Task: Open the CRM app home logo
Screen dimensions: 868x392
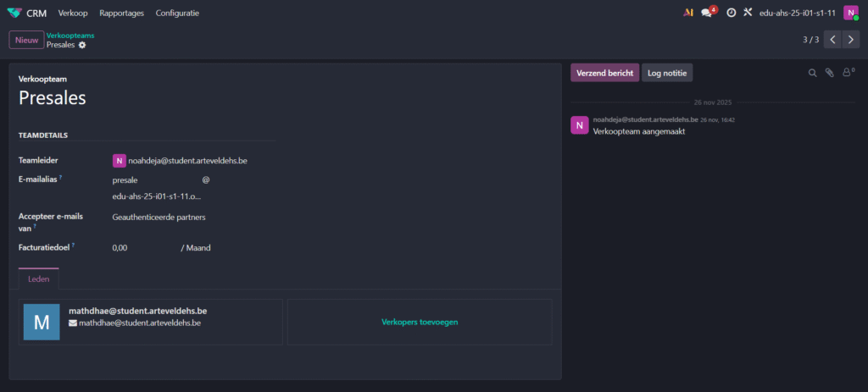Action: tap(14, 13)
